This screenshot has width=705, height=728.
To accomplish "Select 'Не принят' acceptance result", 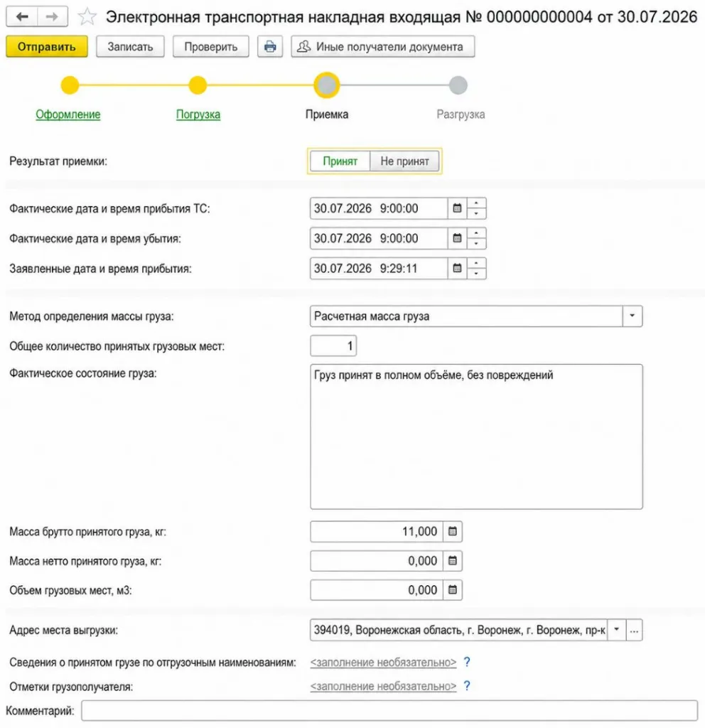I will point(404,161).
